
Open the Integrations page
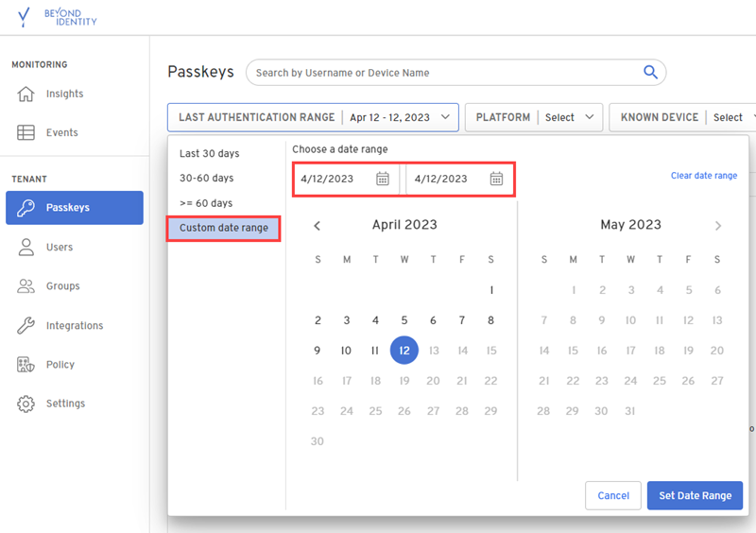tap(75, 326)
